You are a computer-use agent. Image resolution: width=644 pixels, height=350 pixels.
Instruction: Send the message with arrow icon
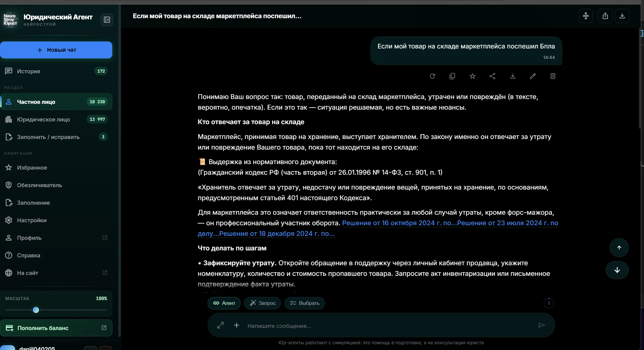pos(541,325)
